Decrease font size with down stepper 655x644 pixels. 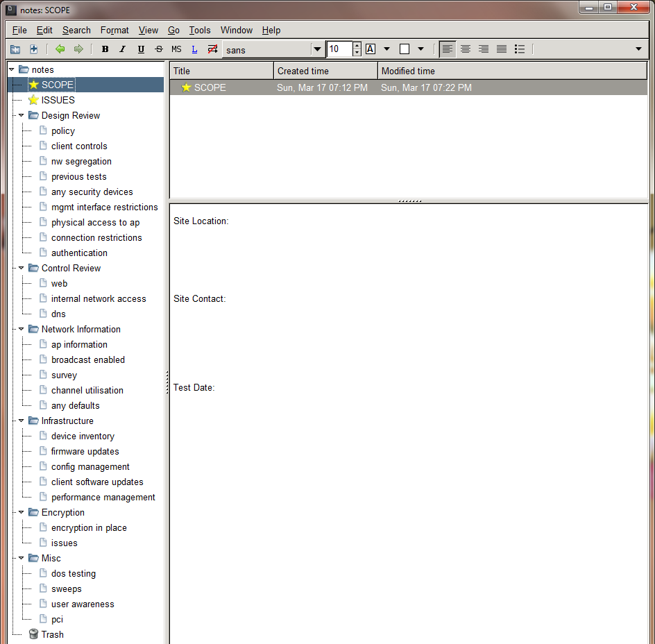[x=357, y=53]
